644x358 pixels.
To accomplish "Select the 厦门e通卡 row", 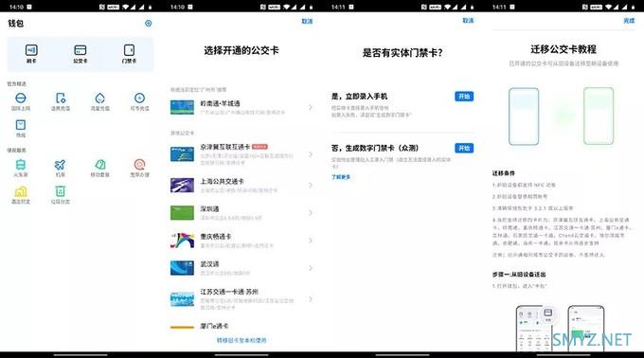I will [241, 326].
